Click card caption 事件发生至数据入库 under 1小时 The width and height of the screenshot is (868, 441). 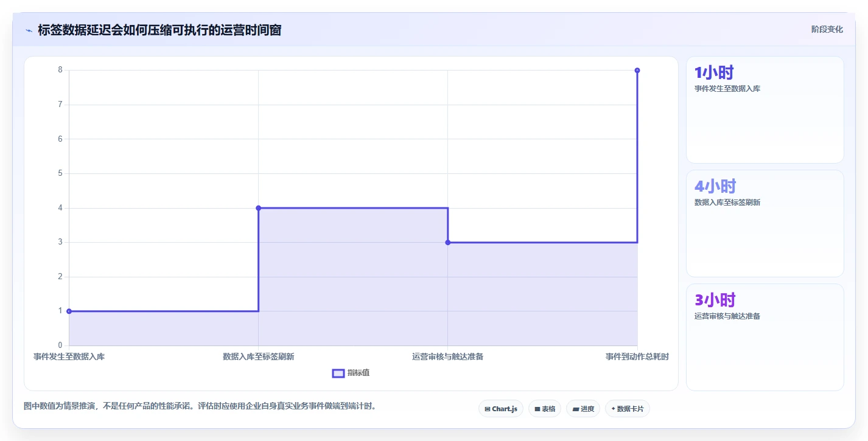[x=727, y=89]
